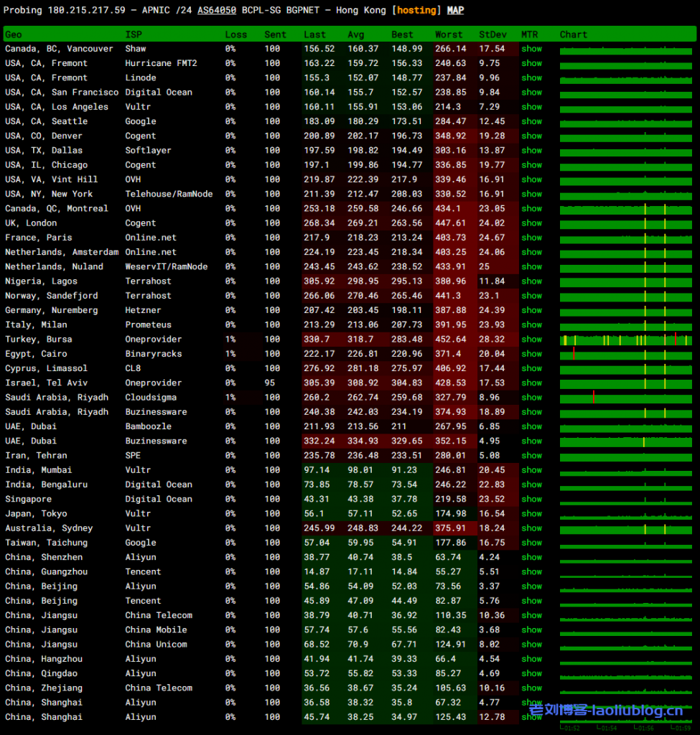Image resolution: width=700 pixels, height=735 pixels.
Task: Show MTR for China, Guangzhou Tencent
Action: [x=531, y=572]
